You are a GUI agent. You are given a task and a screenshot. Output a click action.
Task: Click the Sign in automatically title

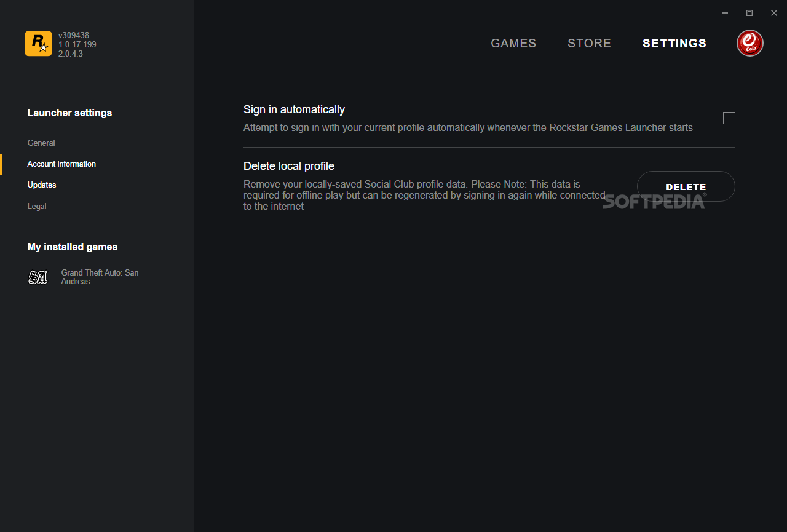click(x=294, y=109)
